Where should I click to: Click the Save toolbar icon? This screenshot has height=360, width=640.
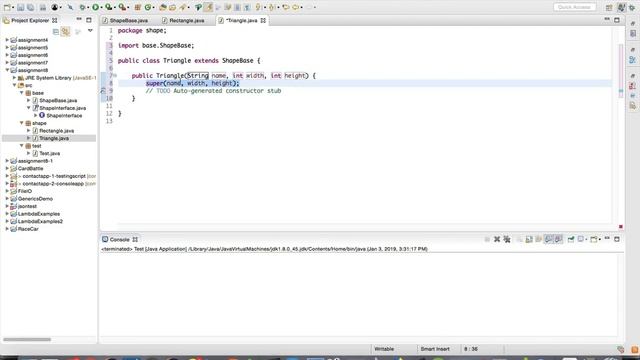[x=21, y=7]
